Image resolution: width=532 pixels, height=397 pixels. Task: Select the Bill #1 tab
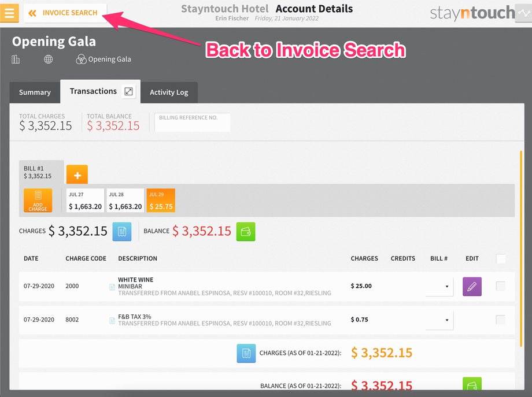tap(42, 172)
